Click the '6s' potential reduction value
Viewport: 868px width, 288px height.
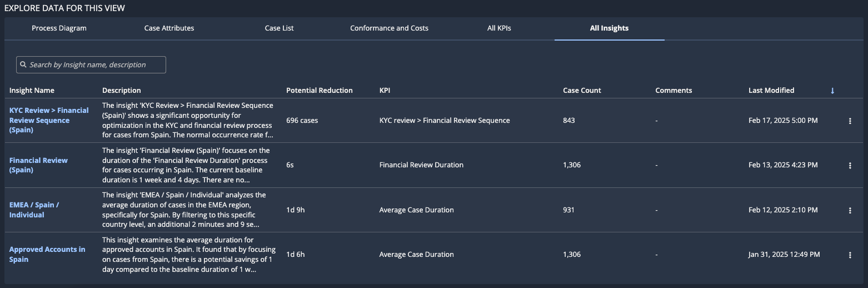pos(290,165)
